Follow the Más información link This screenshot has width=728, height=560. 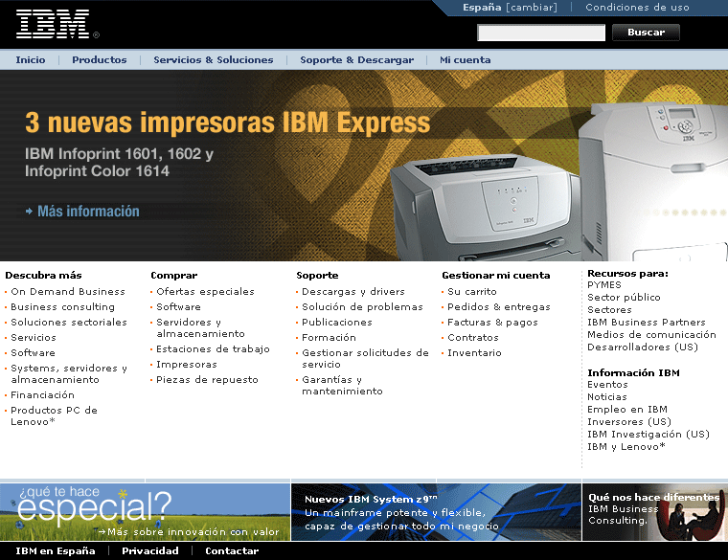click(x=88, y=212)
